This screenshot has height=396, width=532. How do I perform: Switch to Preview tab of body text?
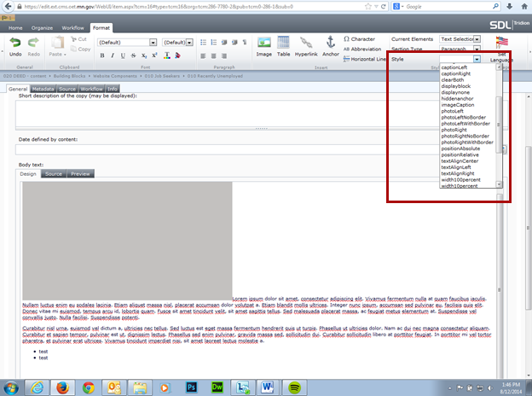(81, 173)
